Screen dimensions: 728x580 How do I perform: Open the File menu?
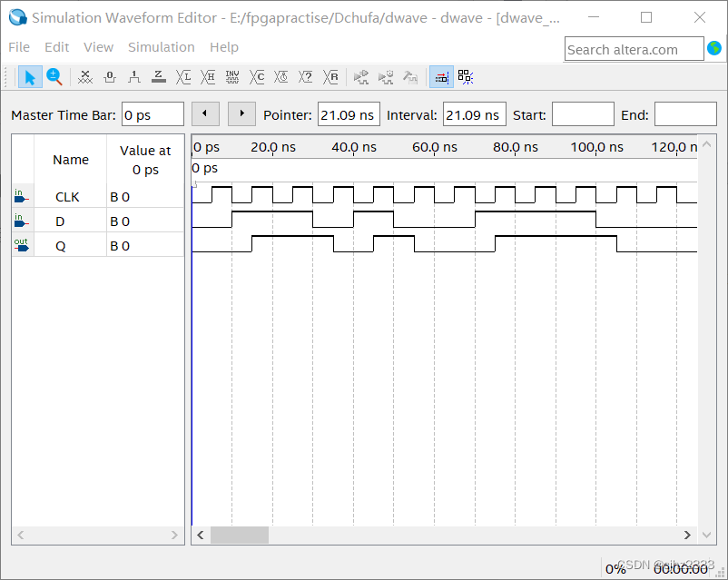tap(19, 47)
